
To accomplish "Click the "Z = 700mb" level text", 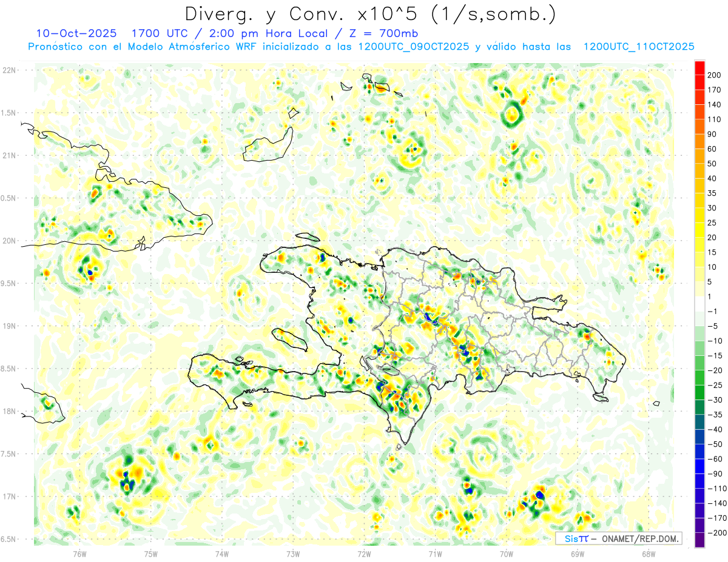I will click(x=383, y=33).
